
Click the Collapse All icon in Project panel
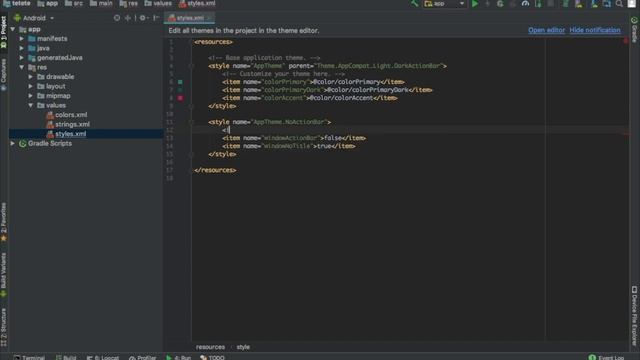(128, 18)
